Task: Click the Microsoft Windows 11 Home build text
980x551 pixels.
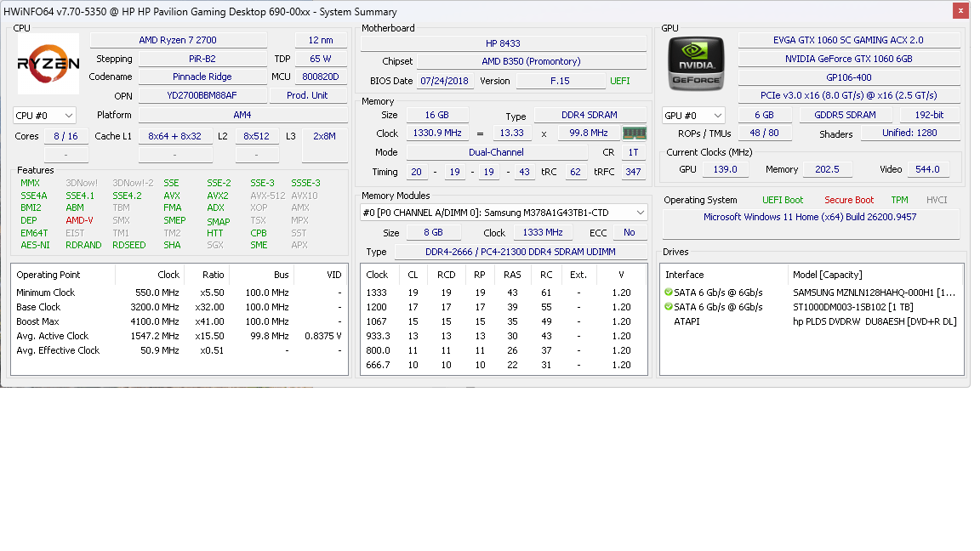Action: pyautogui.click(x=810, y=217)
